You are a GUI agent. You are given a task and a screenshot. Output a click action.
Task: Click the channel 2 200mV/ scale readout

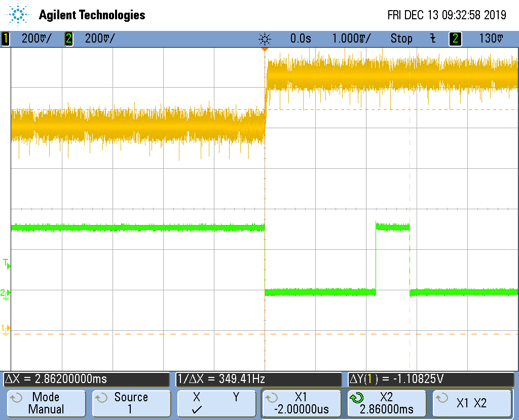point(100,39)
